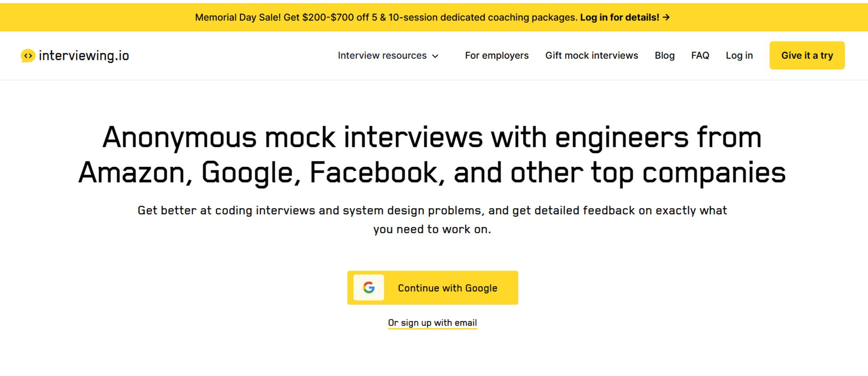The width and height of the screenshot is (868, 376).
Task: Click the Memorial Day Sale banner text
Action: tap(386, 17)
